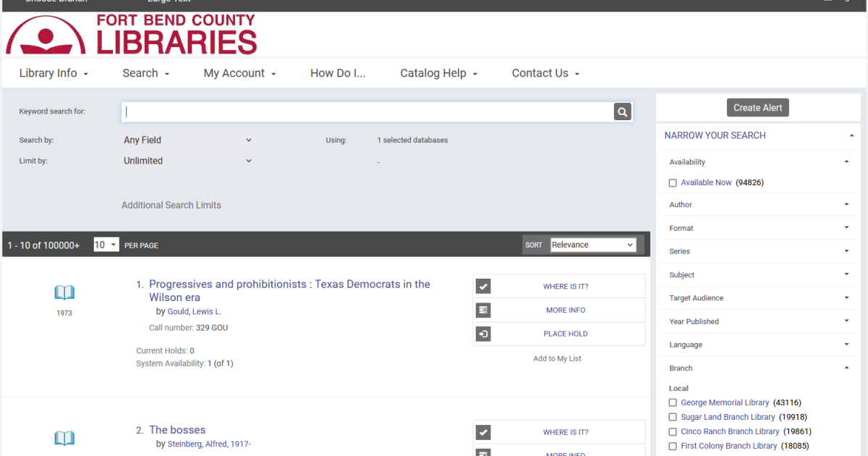868x456 pixels.
Task: Expand the Format filter section
Action: tap(846, 228)
